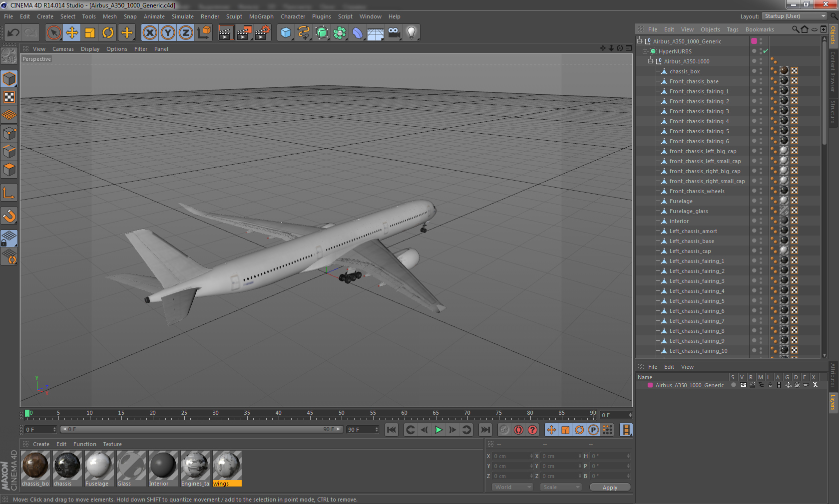The height and width of the screenshot is (504, 839).
Task: Select the Live Selection tool
Action: pyautogui.click(x=54, y=33)
